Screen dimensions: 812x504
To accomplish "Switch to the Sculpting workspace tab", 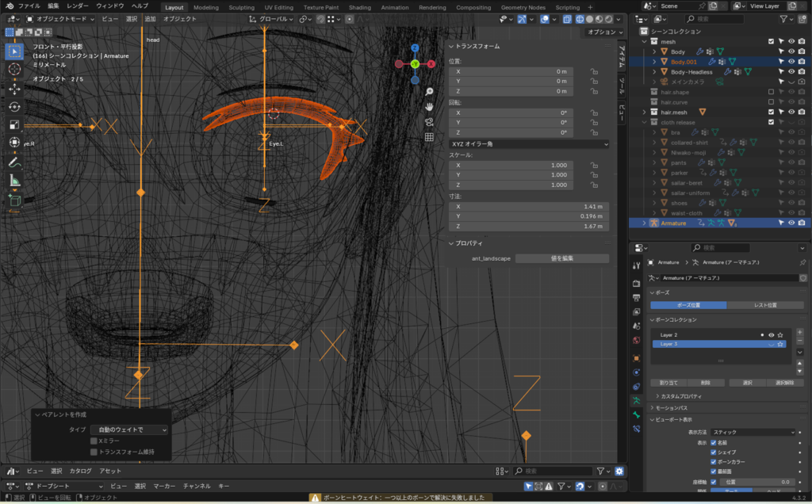I will click(x=241, y=7).
